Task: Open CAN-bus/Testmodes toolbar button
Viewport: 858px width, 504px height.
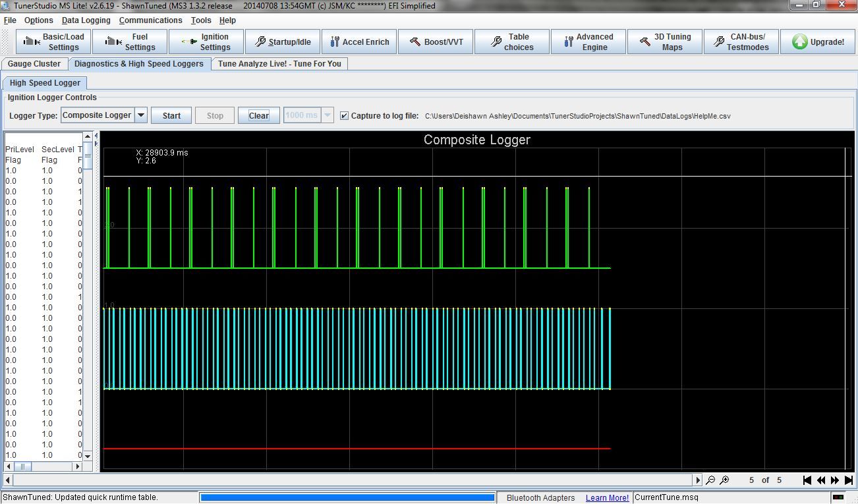Action: point(741,42)
